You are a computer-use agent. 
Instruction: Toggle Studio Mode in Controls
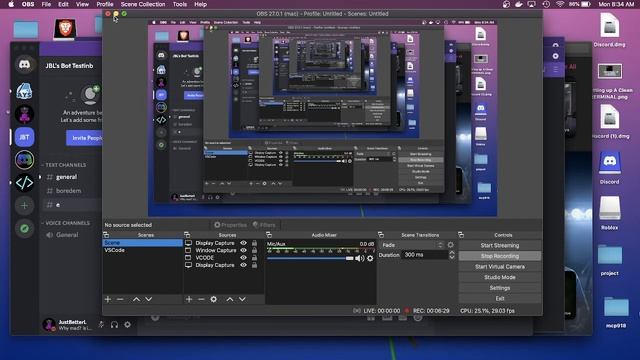pos(500,277)
